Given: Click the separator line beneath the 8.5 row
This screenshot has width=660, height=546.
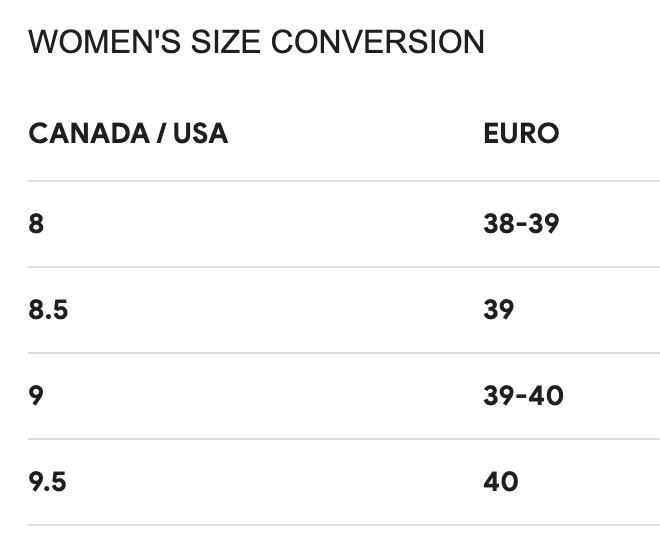Looking at the screenshot, I should (x=343, y=353).
